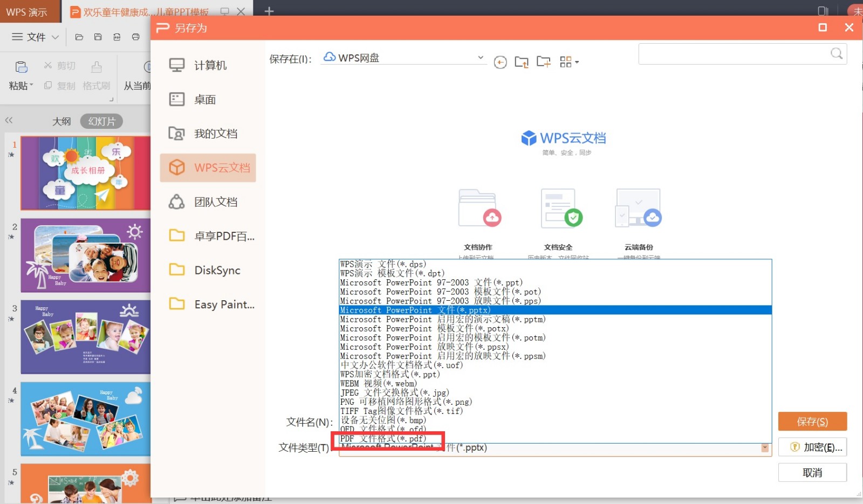Screen dimensions: 863x504
Task: Click the back arrow icon in save dialog
Action: click(500, 63)
